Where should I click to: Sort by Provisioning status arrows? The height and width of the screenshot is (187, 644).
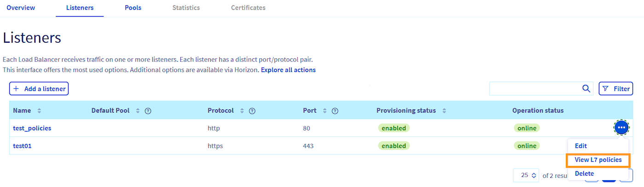tap(444, 111)
